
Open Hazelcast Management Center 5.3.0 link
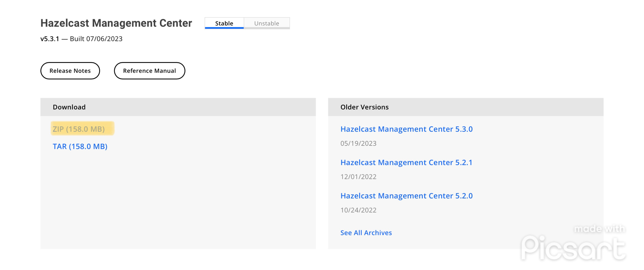click(406, 129)
